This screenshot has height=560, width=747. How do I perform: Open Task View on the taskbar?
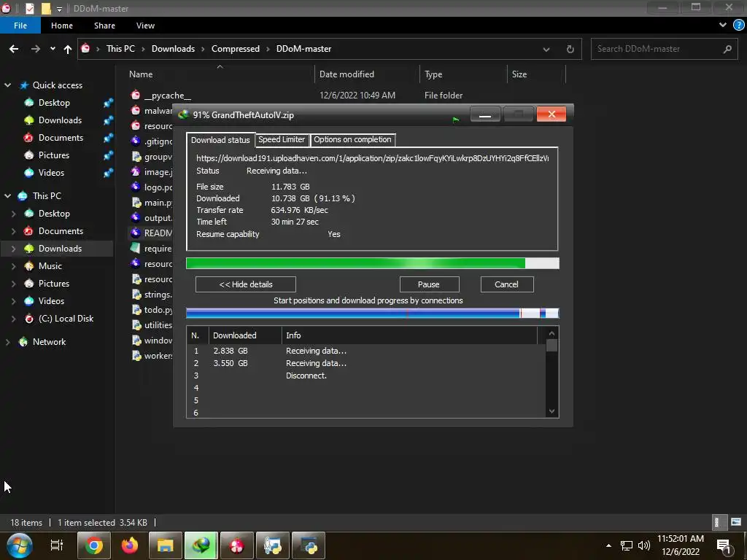coord(57,545)
